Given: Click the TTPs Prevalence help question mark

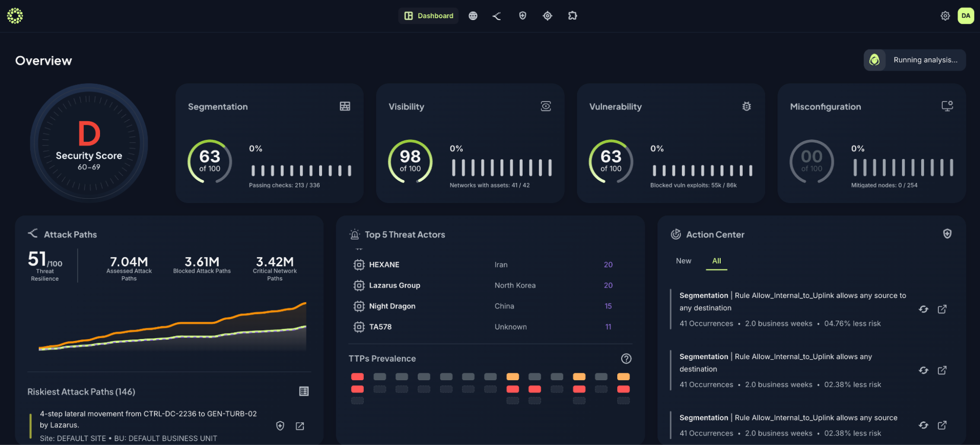Looking at the screenshot, I should (x=626, y=359).
